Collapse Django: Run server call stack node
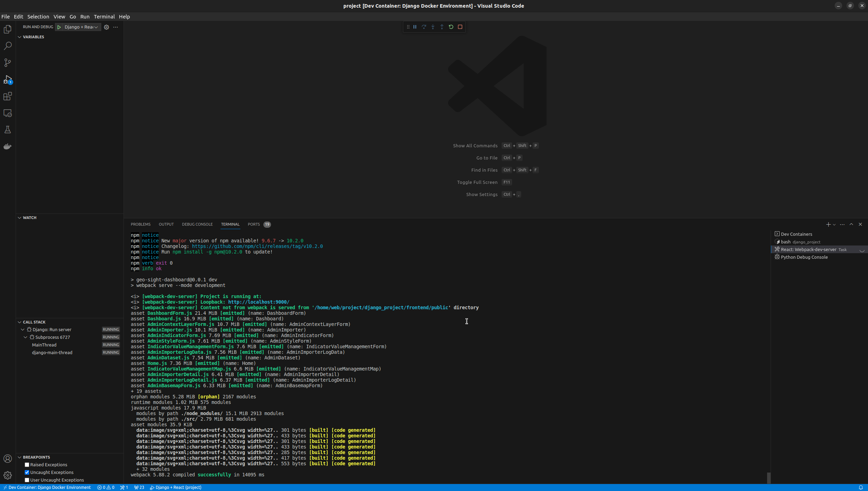This screenshot has width=868, height=491. tap(23, 330)
